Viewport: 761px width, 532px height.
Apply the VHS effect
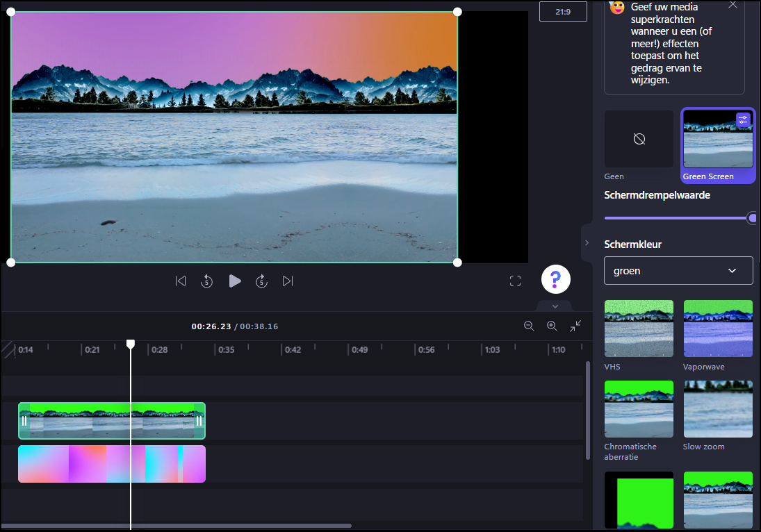(x=639, y=329)
